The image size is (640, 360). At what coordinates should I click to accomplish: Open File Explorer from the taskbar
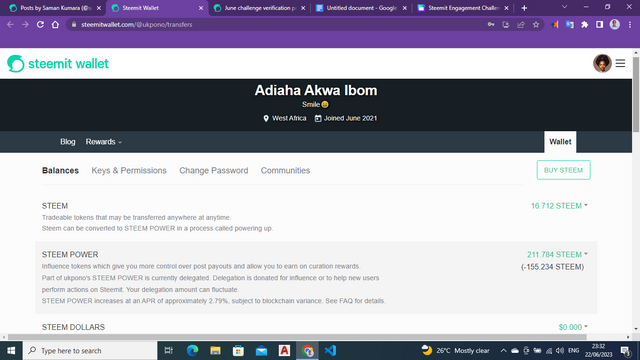coord(215,351)
